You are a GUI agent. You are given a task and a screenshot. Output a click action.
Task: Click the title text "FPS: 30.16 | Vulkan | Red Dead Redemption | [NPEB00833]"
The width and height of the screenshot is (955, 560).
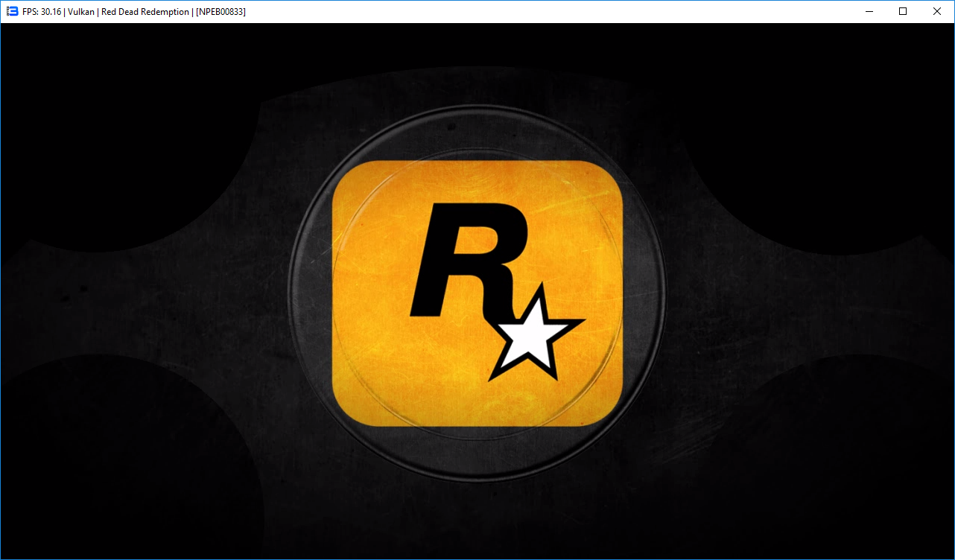point(134,12)
